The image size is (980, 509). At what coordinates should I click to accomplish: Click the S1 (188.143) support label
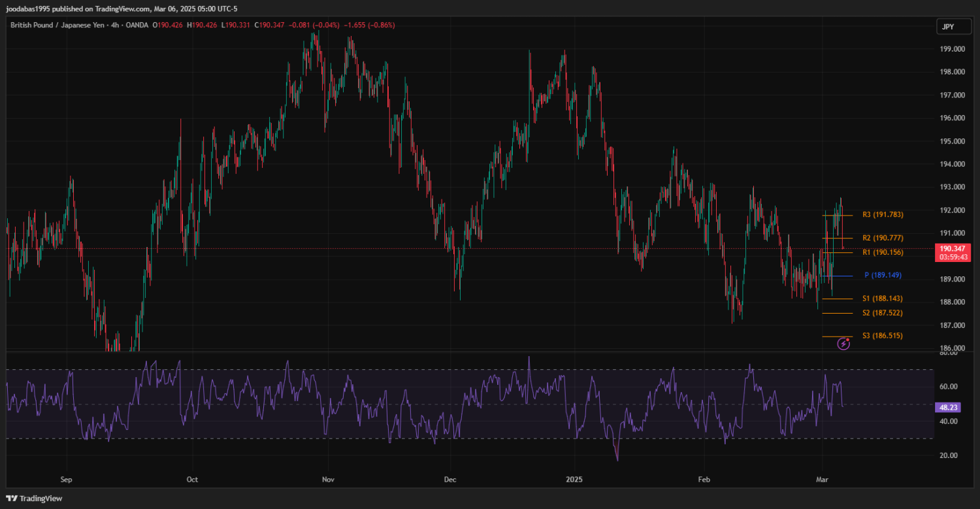[x=883, y=299]
